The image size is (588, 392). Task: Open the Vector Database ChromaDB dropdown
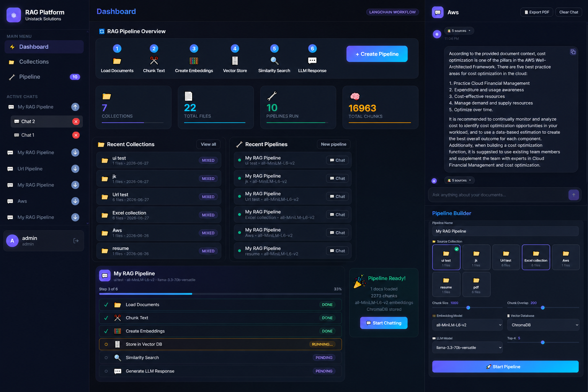(543, 325)
